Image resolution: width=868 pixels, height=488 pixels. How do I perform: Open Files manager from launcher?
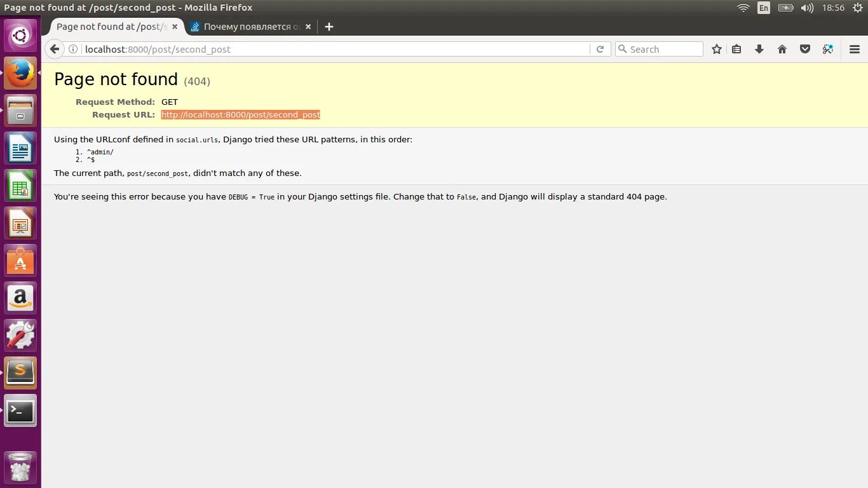click(20, 111)
